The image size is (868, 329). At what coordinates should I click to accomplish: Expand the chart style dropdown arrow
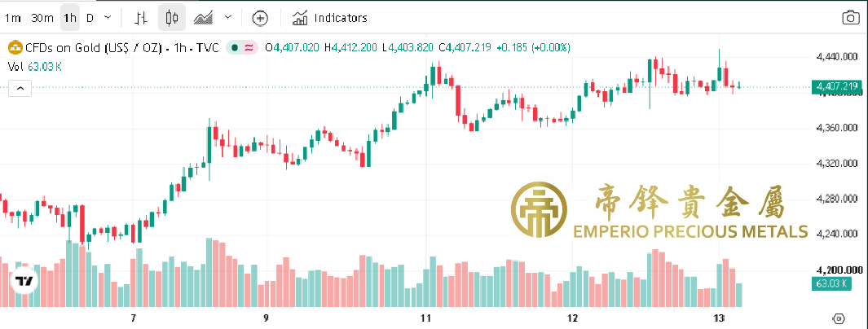click(x=228, y=18)
